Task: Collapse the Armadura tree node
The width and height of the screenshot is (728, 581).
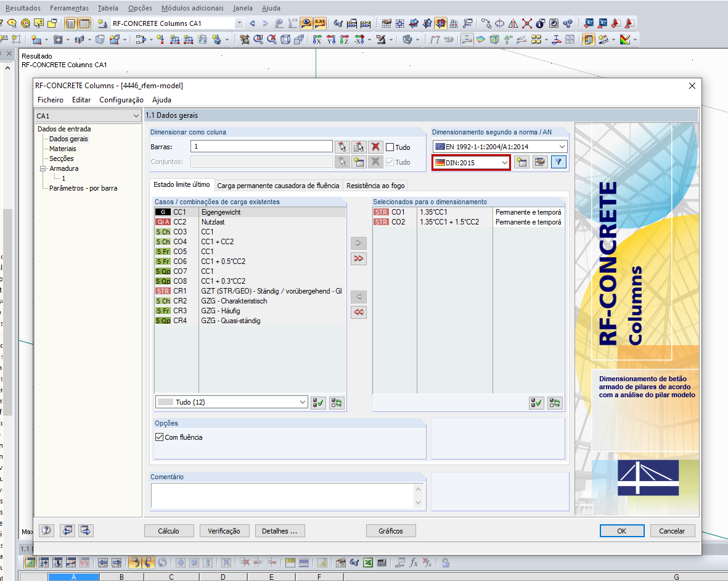Action: click(43, 168)
